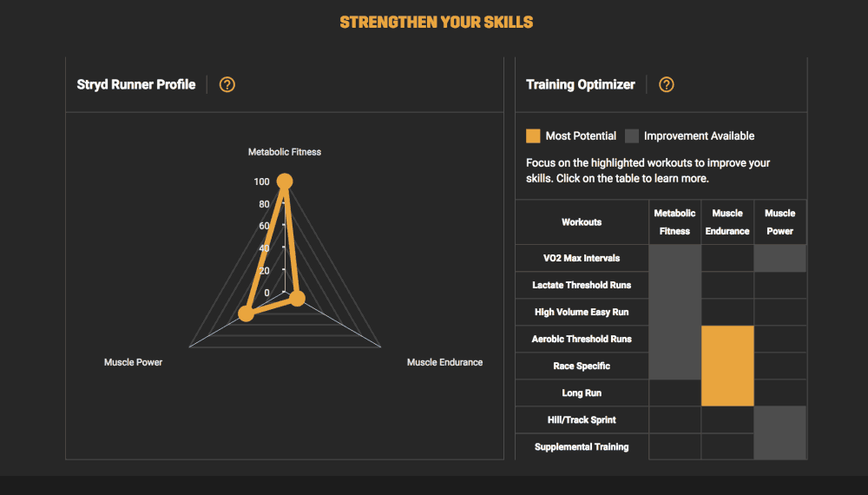Click the Muscle Power column header
The image size is (868, 495).
click(x=780, y=222)
